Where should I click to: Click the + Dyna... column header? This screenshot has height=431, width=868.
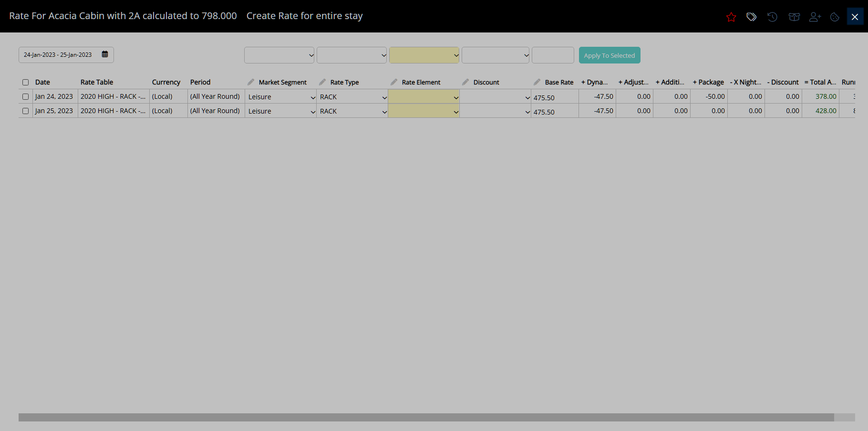tap(594, 82)
